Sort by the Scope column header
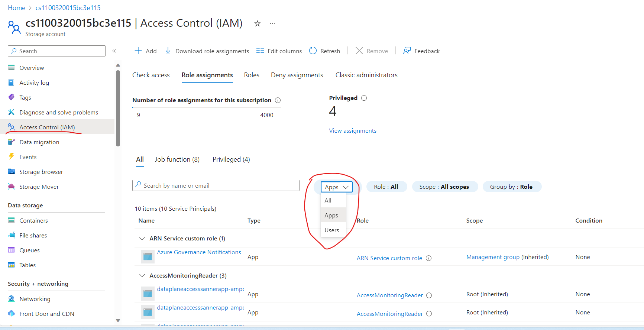The width and height of the screenshot is (644, 330). 475,221
